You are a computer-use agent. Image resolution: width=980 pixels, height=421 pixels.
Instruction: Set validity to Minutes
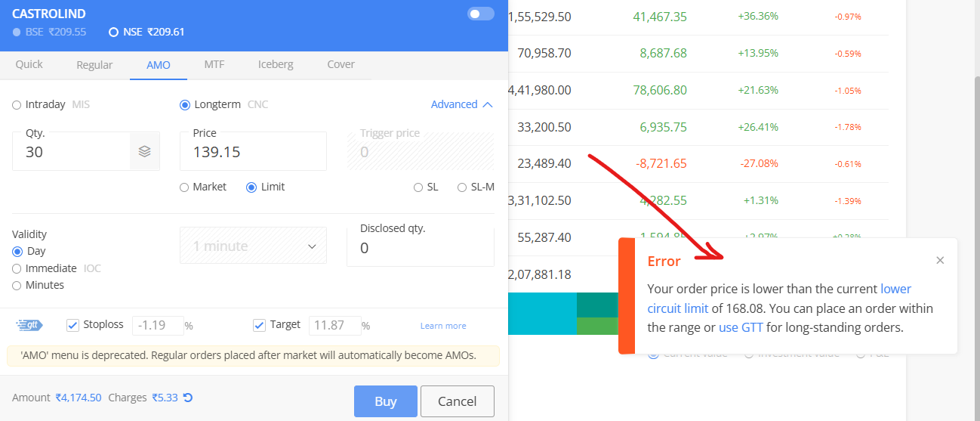38,285
